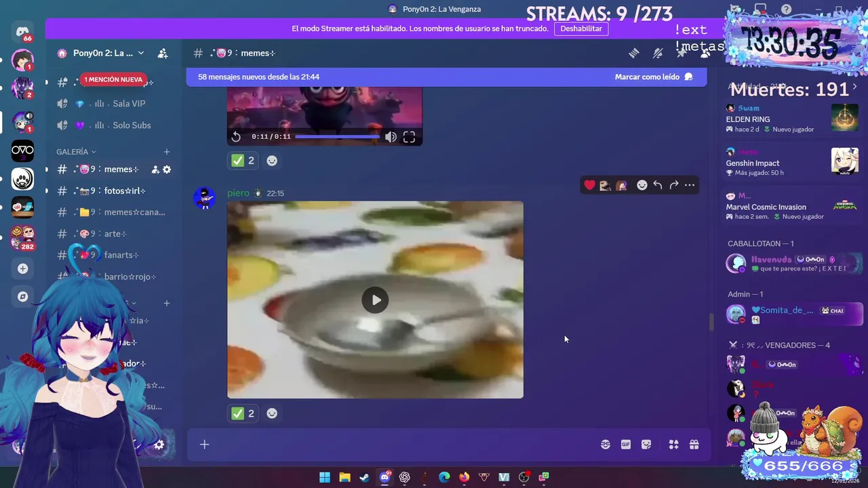Viewport: 868px width, 488px height.
Task: Open Genshin Impact activity card
Action: pos(792,163)
